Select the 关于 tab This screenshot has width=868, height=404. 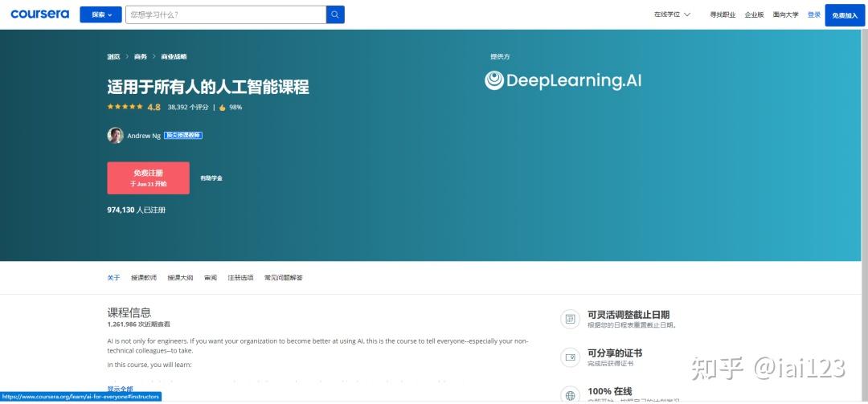click(x=113, y=278)
